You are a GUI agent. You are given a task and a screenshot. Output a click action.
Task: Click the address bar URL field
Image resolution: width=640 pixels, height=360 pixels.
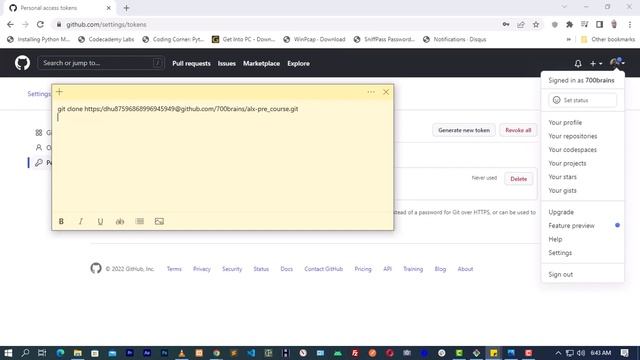[278, 24]
